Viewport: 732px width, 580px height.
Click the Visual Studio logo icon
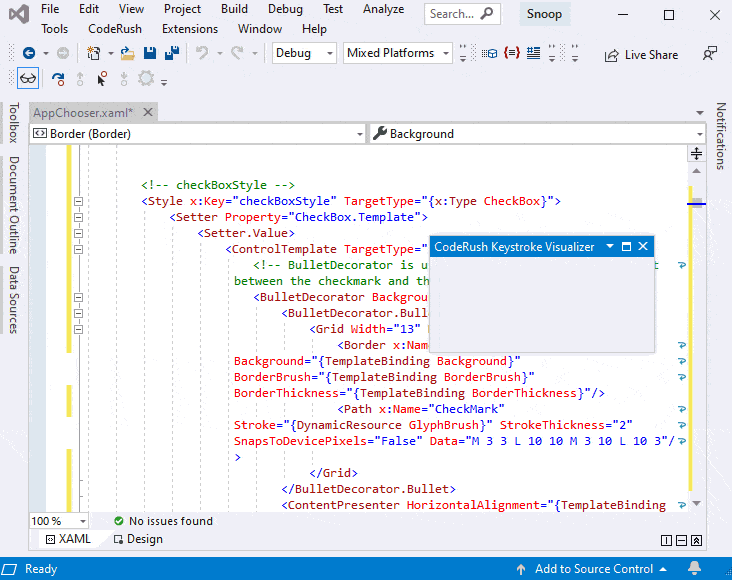(19, 15)
